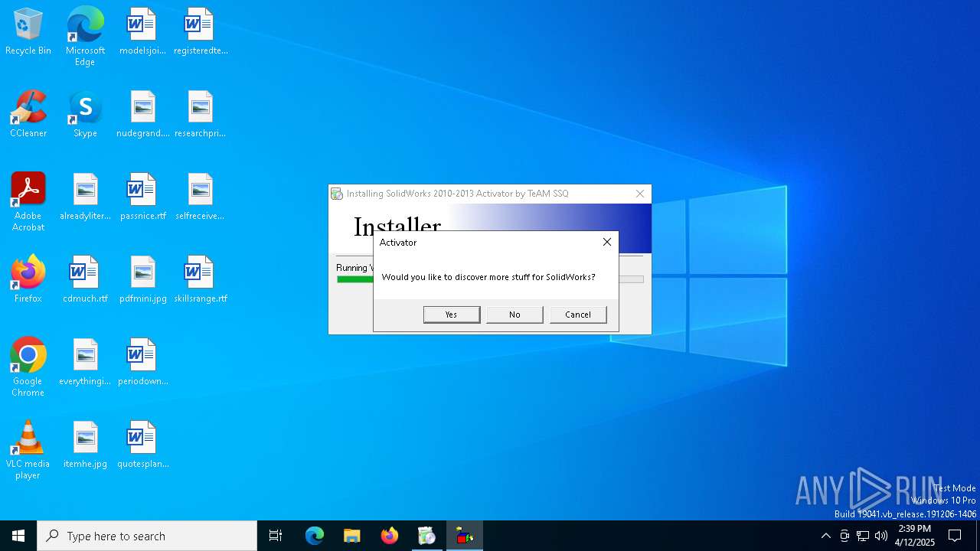Image resolution: width=980 pixels, height=551 pixels.
Task: Click the taskbar search box
Action: (x=147, y=536)
